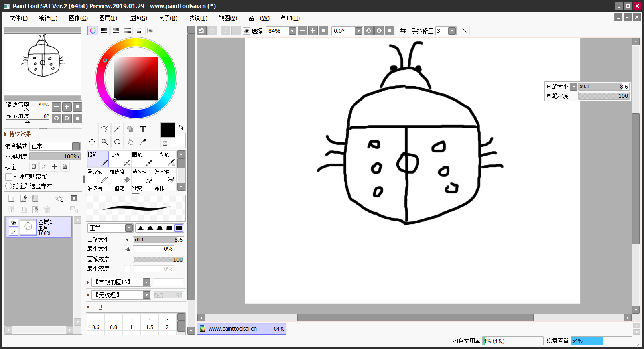This screenshot has height=349, width=644.
Task: Select the 橡皮擦 eraser tool
Action: pyautogui.click(x=120, y=175)
